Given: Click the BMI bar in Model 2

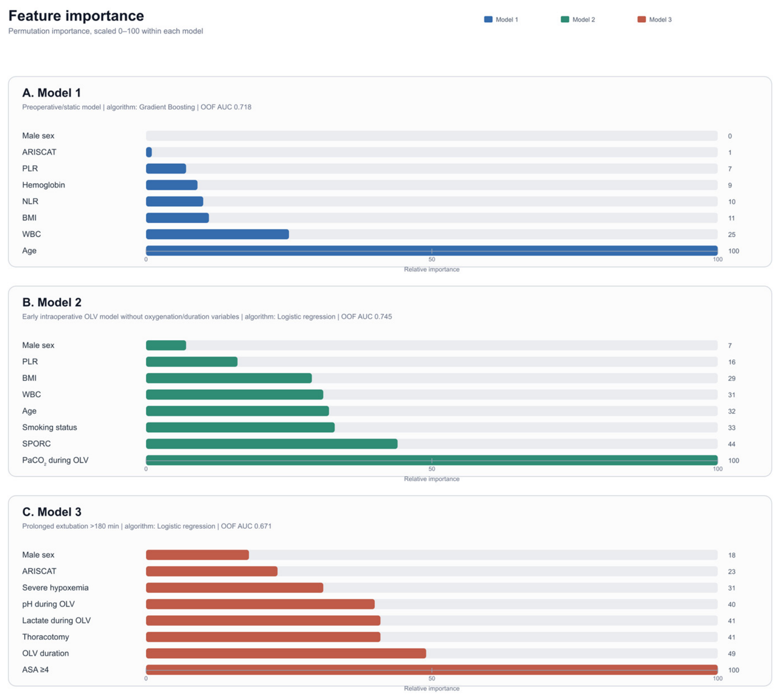Looking at the screenshot, I should click(229, 378).
